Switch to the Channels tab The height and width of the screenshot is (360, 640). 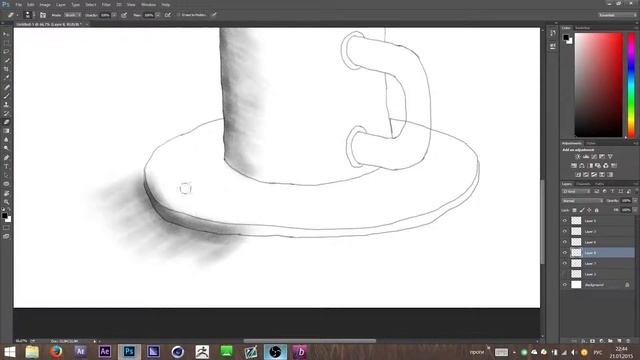pos(583,184)
